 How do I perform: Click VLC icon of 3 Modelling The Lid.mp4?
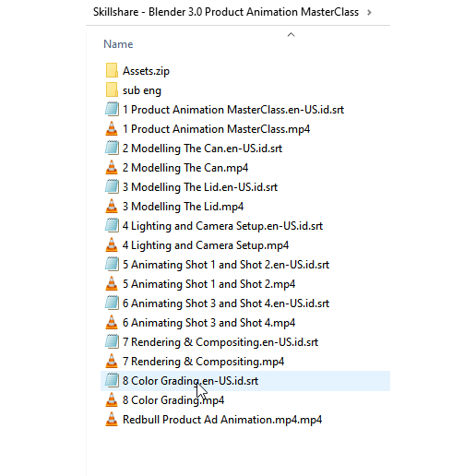112,207
